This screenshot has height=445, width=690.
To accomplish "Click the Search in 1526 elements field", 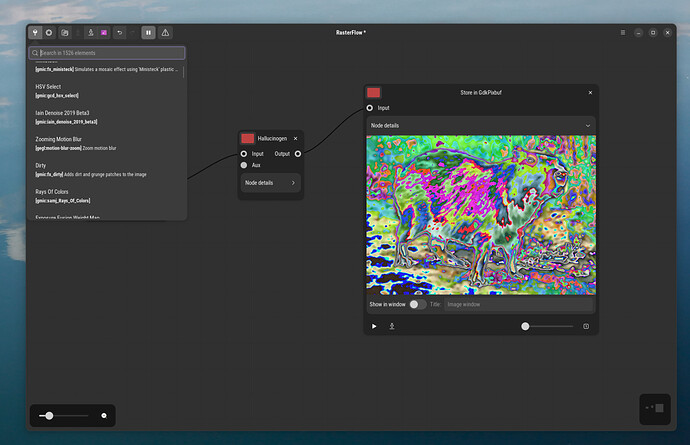I will click(x=107, y=53).
